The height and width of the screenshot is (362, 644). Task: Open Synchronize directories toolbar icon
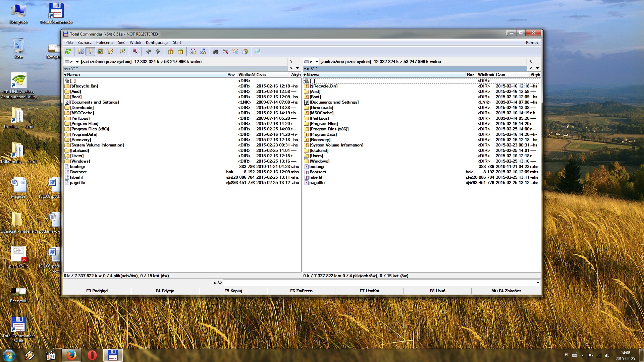coord(235,51)
